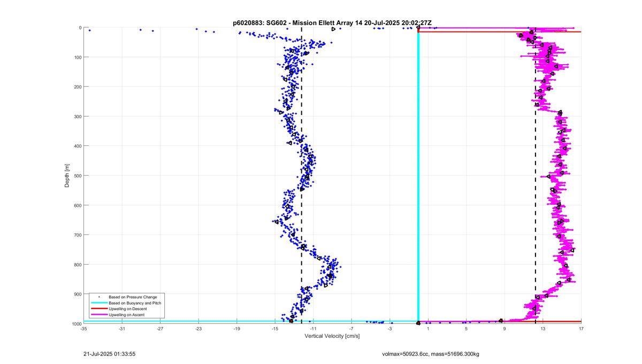
Task: Click x-axis tick label '-3'
Action: click(x=389, y=329)
